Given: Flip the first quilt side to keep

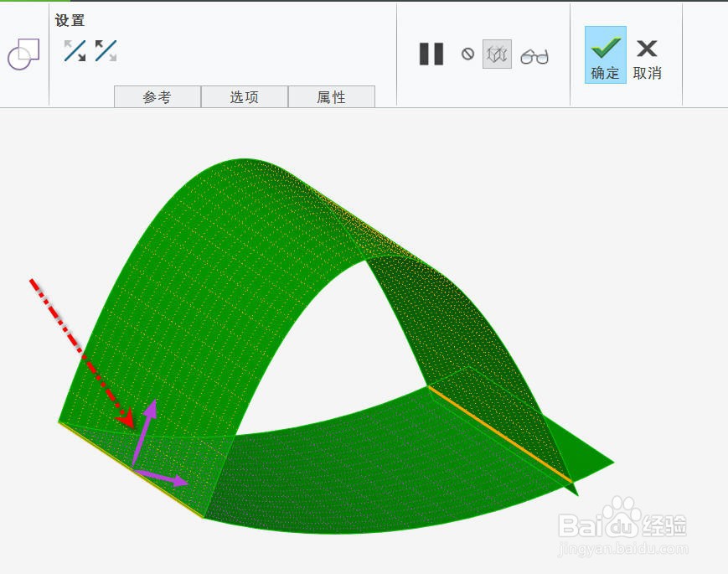Looking at the screenshot, I should pos(75,50).
